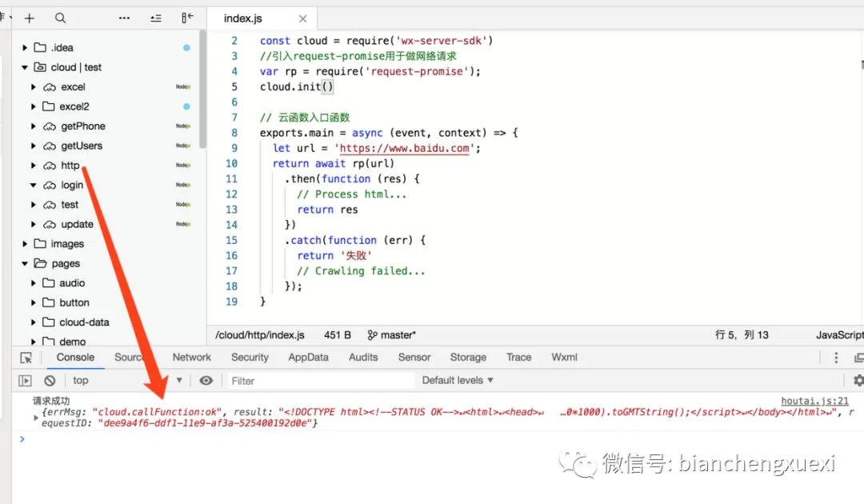Click the plus icon to add a file

tap(30, 18)
